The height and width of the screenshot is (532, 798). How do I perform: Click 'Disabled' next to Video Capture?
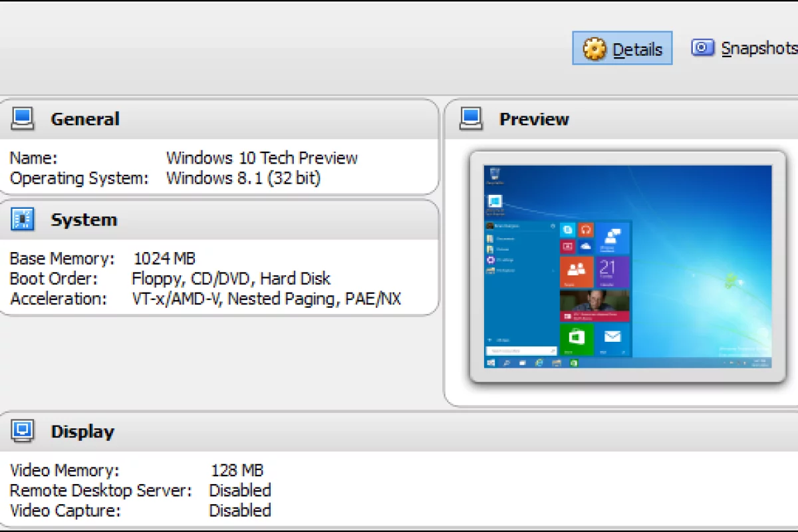(240, 510)
